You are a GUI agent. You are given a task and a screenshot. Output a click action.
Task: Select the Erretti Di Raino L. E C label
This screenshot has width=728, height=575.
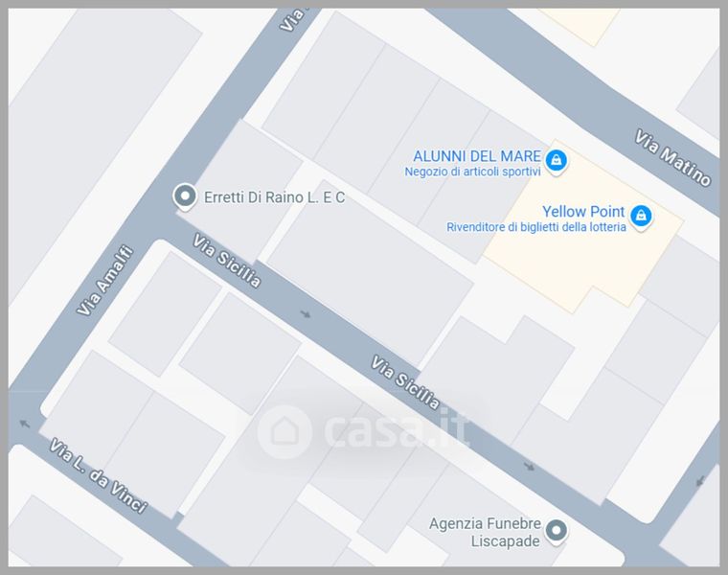pyautogui.click(x=274, y=197)
